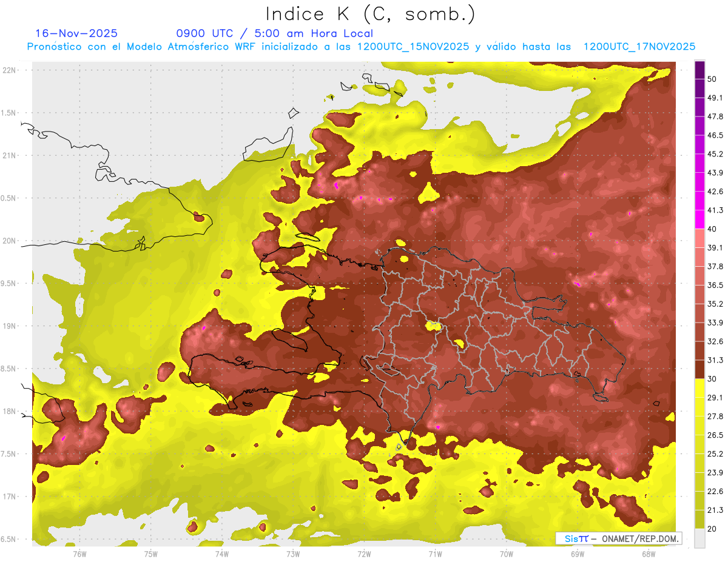Click the 68W longitude axis label
The height and width of the screenshot is (562, 728).
[x=649, y=554]
